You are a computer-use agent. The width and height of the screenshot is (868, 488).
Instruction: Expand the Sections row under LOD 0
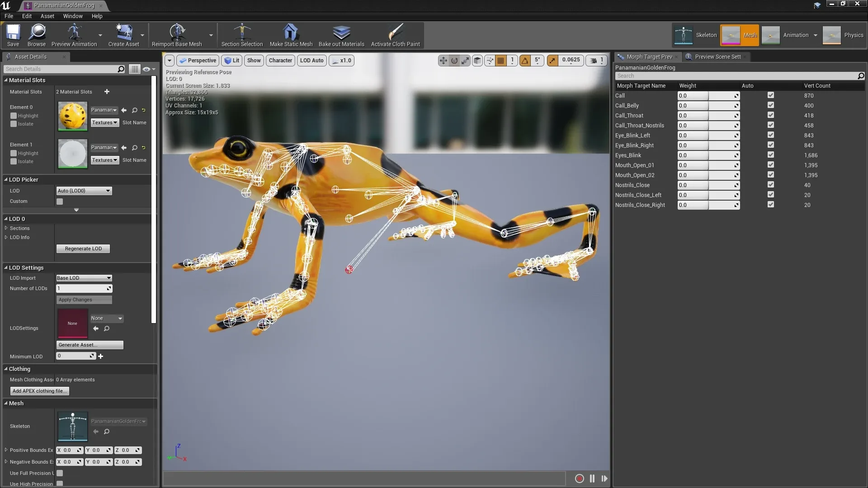coord(6,228)
